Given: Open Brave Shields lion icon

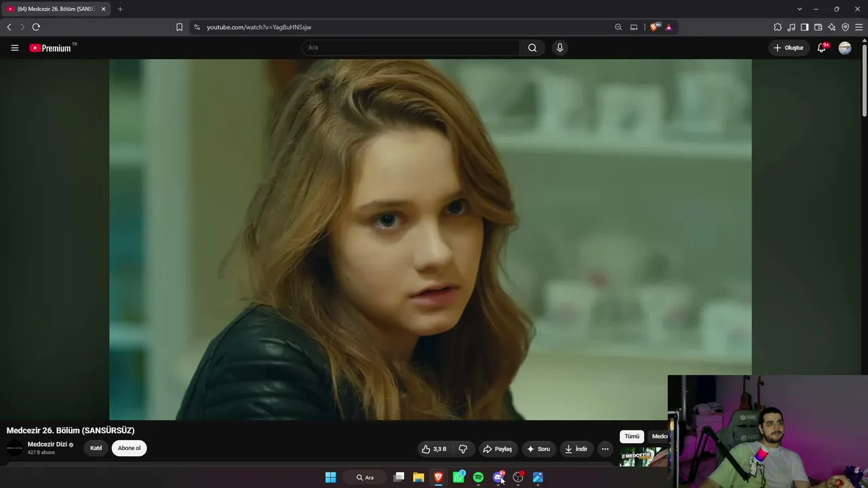Looking at the screenshot, I should click(654, 27).
